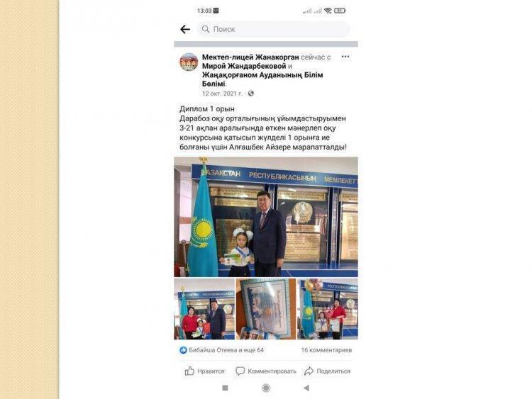Open the three-dot post options menu

pyautogui.click(x=345, y=57)
